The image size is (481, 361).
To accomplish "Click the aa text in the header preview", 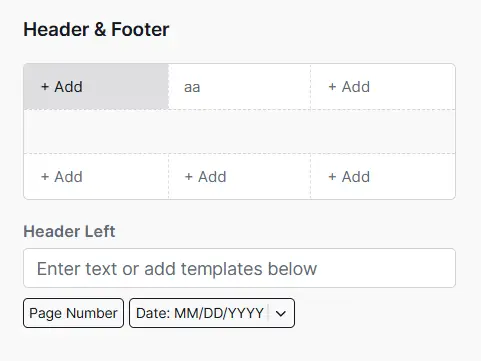I will pos(192,87).
